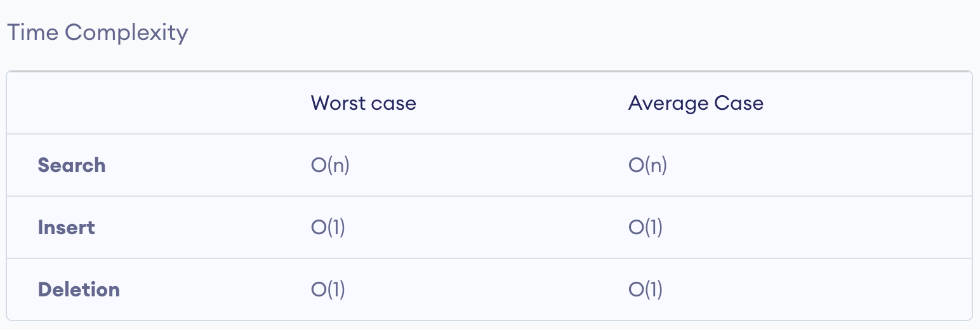This screenshot has height=330, width=980.
Task: Click the word 'Complexity' in the heading
Action: [126, 33]
